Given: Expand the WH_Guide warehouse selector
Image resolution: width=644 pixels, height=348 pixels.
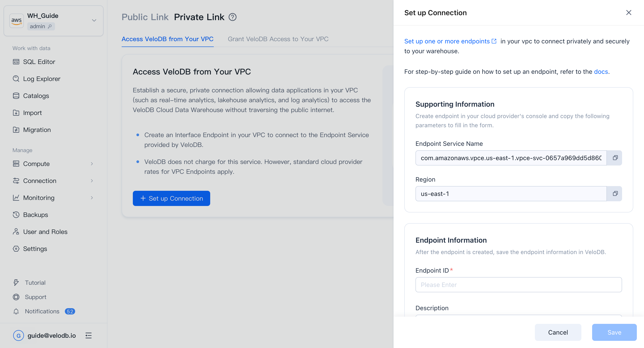Looking at the screenshot, I should tap(94, 21).
